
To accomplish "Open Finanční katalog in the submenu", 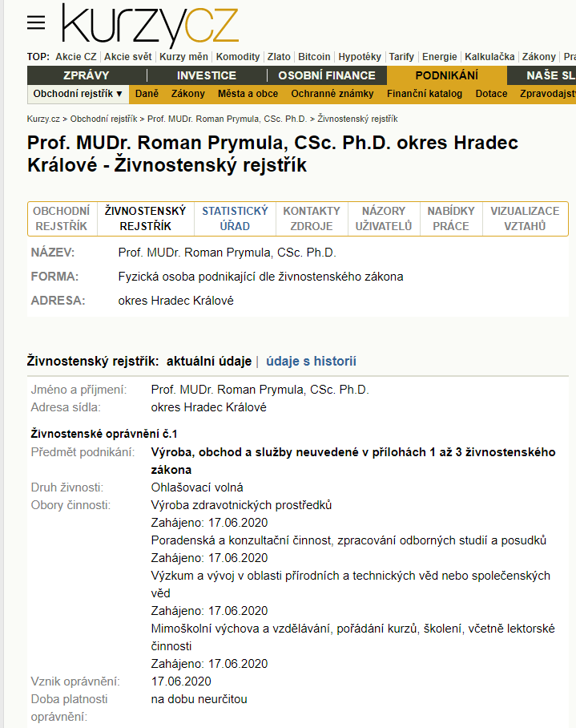I will 425,94.
